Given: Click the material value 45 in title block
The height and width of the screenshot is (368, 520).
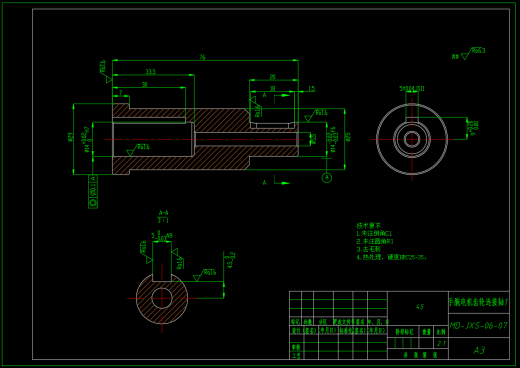Looking at the screenshot, I should tap(420, 307).
